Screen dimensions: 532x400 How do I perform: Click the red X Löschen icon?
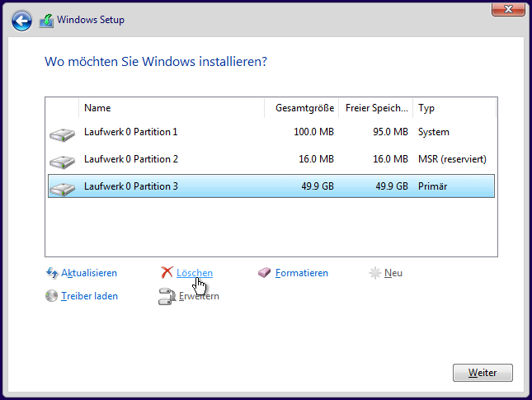167,272
